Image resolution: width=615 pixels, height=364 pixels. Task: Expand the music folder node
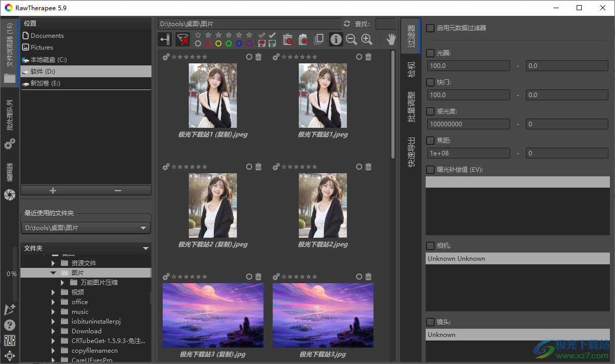(x=53, y=312)
